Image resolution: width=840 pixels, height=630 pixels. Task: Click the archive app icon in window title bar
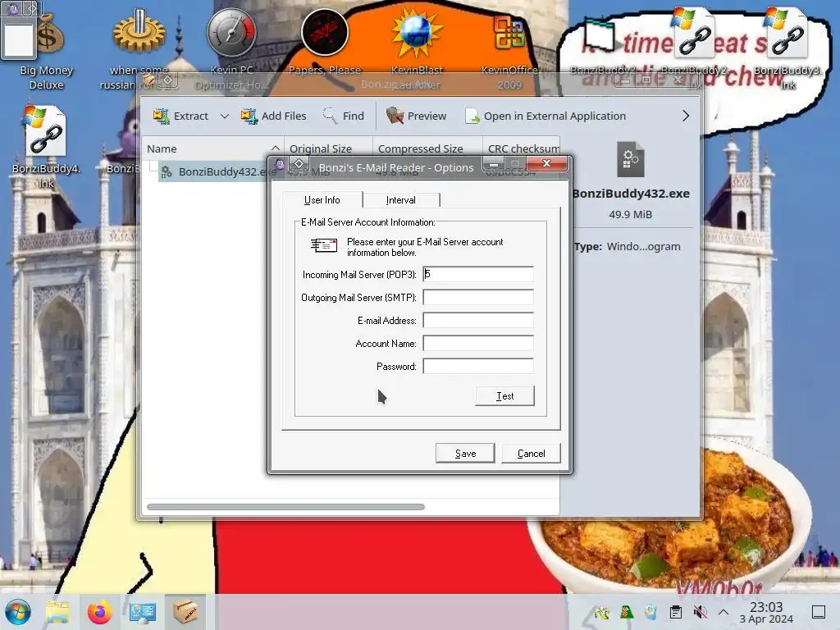(148, 80)
